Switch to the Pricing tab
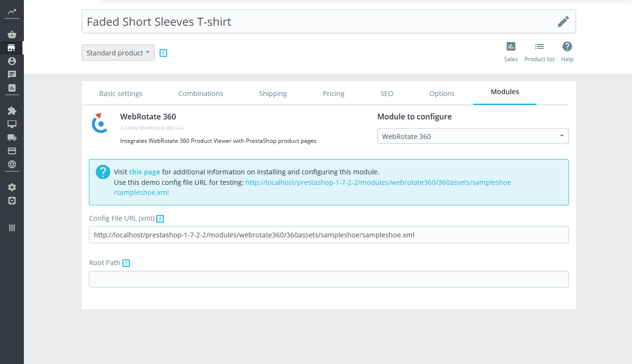 tap(333, 94)
